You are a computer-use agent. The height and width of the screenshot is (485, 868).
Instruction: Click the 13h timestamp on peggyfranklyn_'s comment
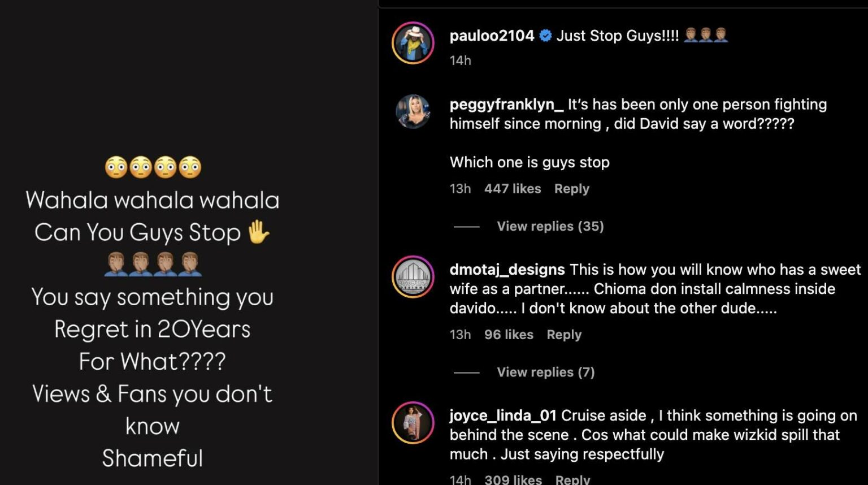460,189
